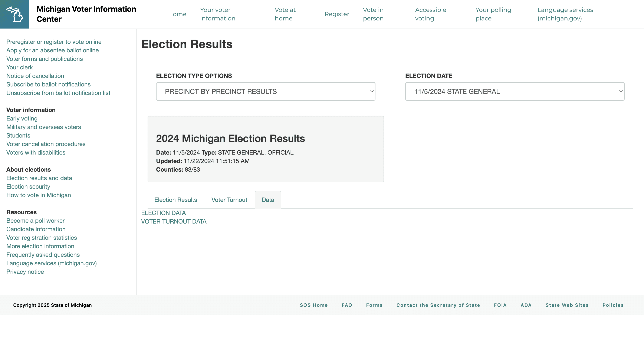Open Accessible voting in the top menu

[x=430, y=14]
